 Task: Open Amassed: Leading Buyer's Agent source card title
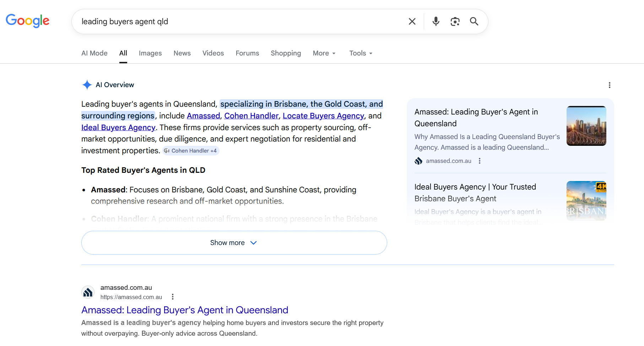coord(476,118)
